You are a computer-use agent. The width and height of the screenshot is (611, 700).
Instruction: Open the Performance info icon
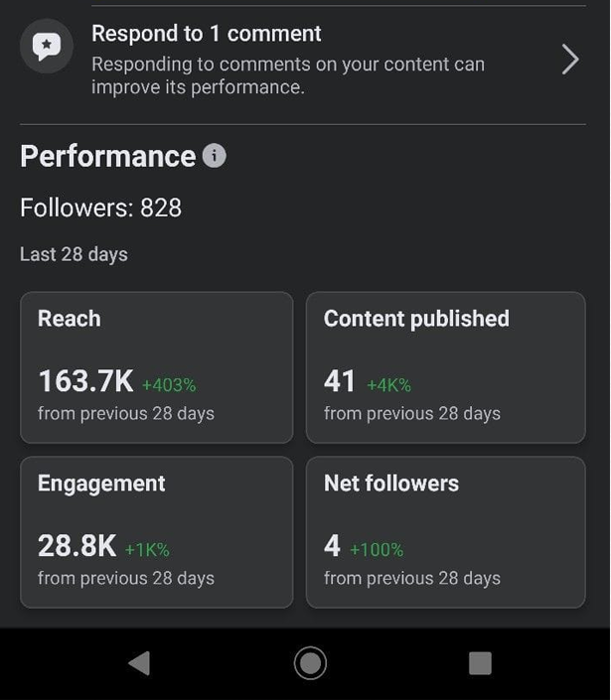(x=215, y=156)
